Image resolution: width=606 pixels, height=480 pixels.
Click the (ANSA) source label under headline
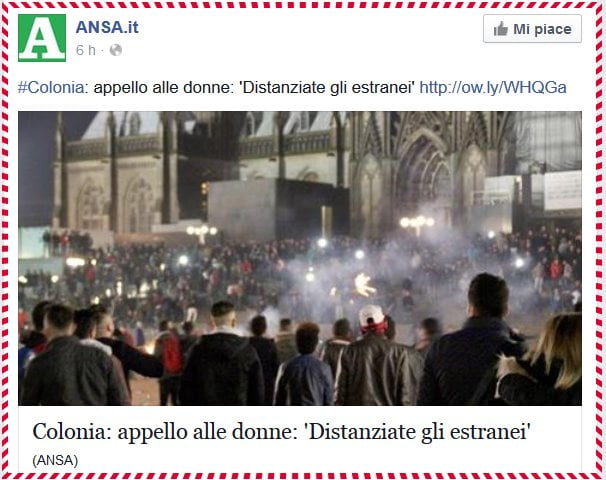point(55,460)
